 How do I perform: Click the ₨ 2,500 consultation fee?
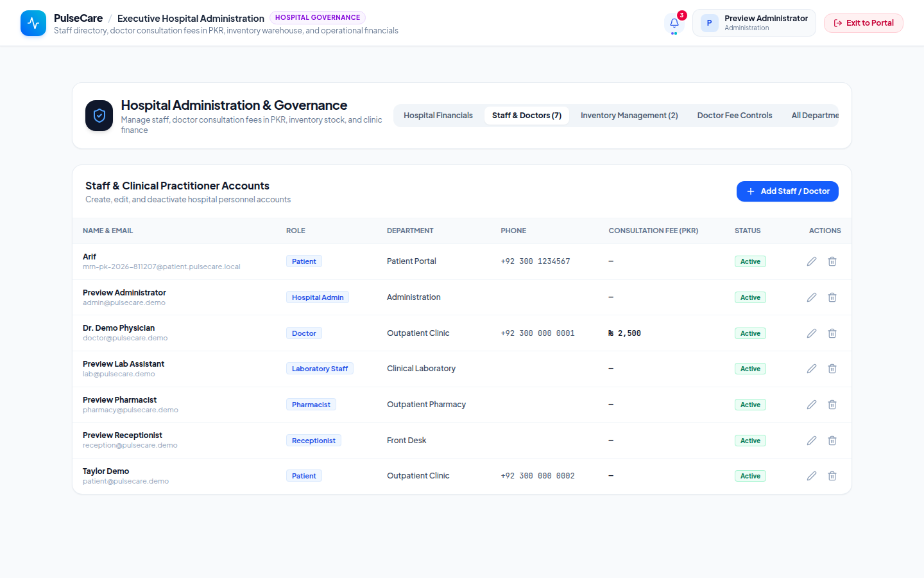point(624,333)
